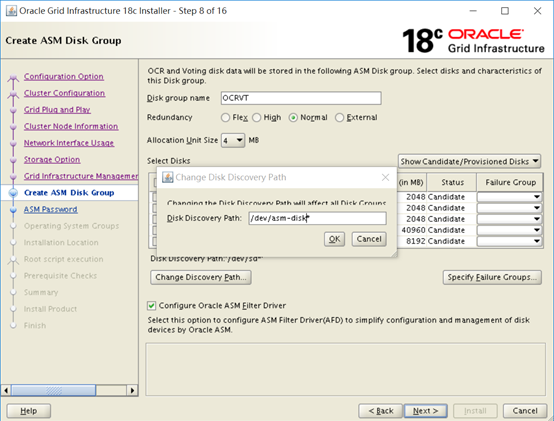Select High redundancy
554x421 pixels.
click(x=257, y=118)
